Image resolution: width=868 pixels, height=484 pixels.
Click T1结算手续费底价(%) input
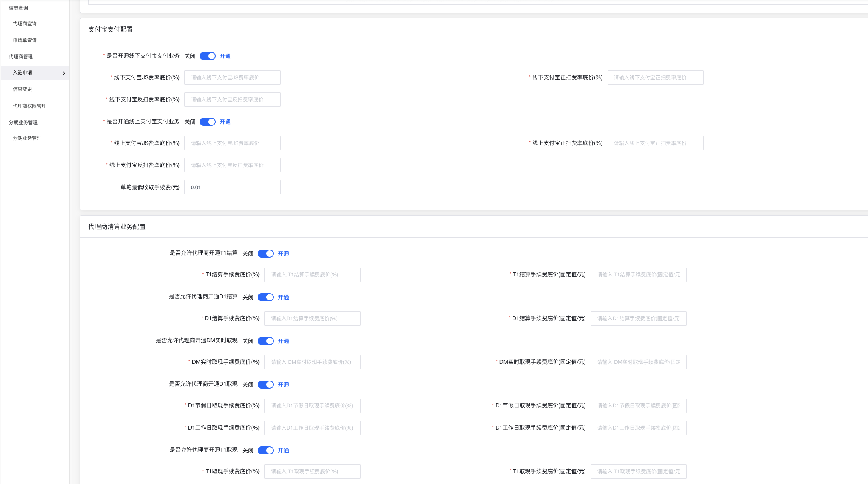point(313,275)
